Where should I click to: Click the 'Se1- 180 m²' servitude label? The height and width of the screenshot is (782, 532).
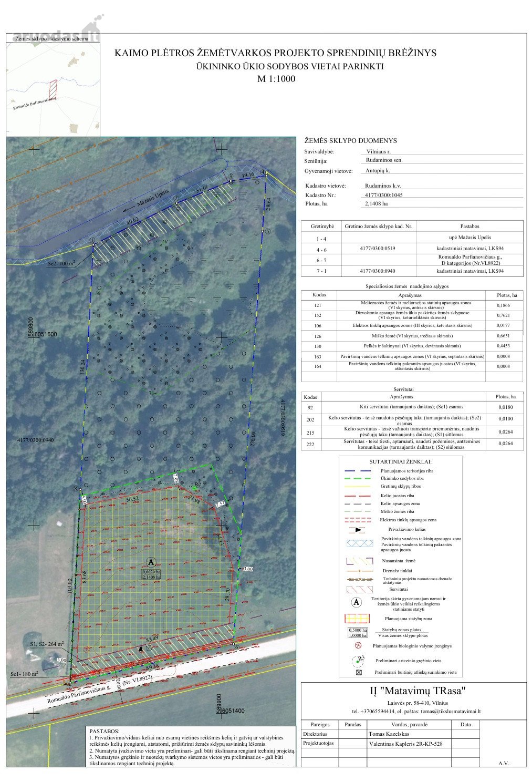click(x=25, y=674)
